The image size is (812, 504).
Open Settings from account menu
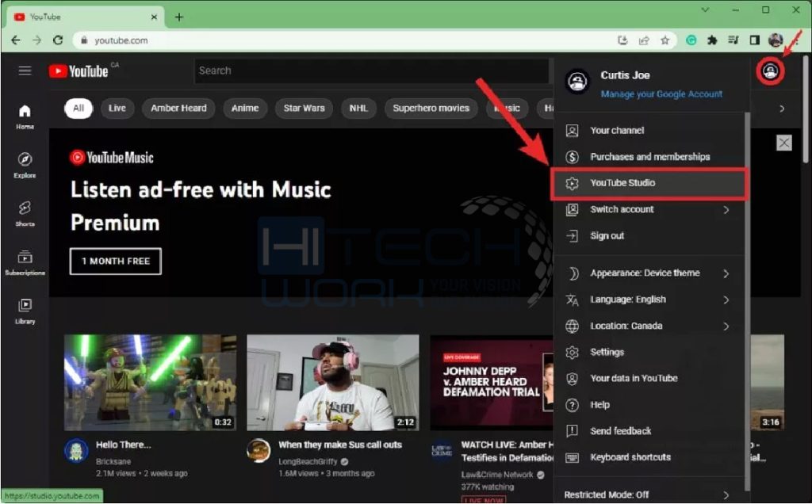(649, 353)
